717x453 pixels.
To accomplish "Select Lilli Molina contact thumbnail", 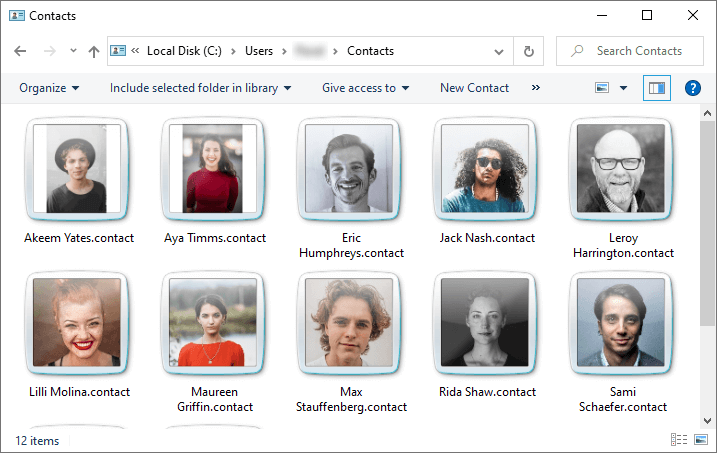I will (x=77, y=323).
